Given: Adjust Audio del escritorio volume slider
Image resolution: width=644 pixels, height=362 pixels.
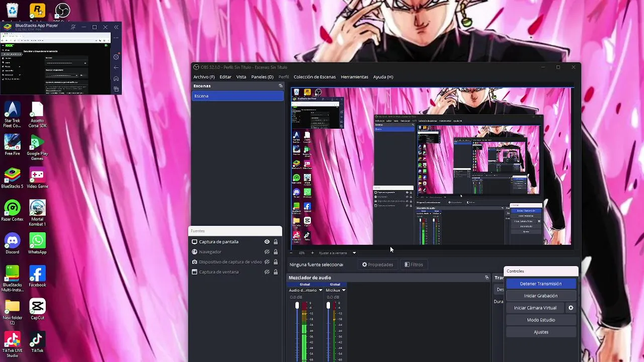Looking at the screenshot, I should click(297, 306).
